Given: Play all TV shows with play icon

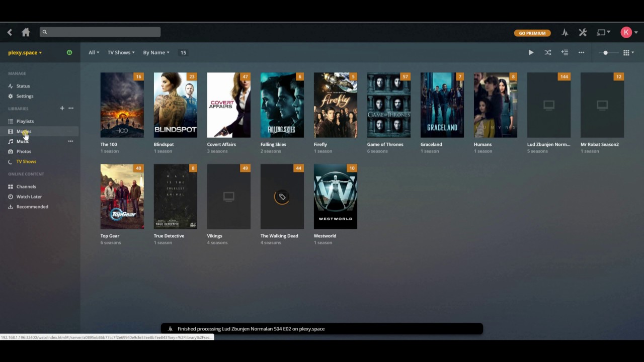Looking at the screenshot, I should coord(531,52).
